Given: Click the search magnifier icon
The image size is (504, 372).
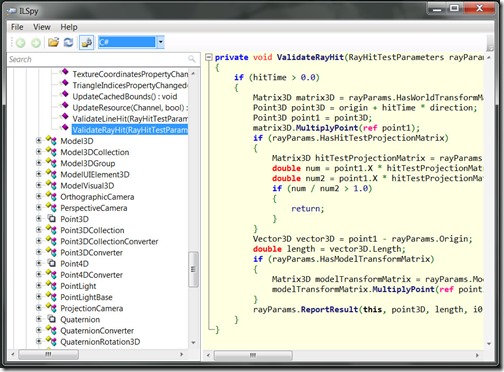Looking at the screenshot, I should point(192,59).
